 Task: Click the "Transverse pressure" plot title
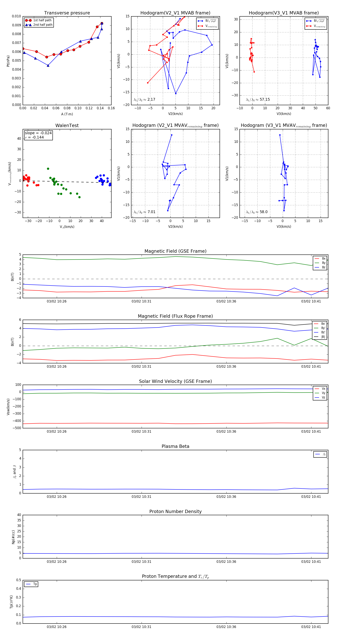(67, 13)
